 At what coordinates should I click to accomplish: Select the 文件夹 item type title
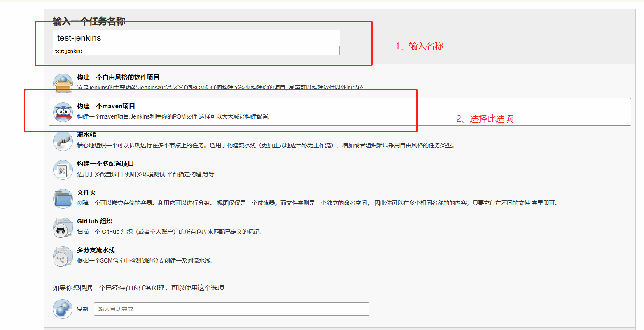[x=86, y=193]
